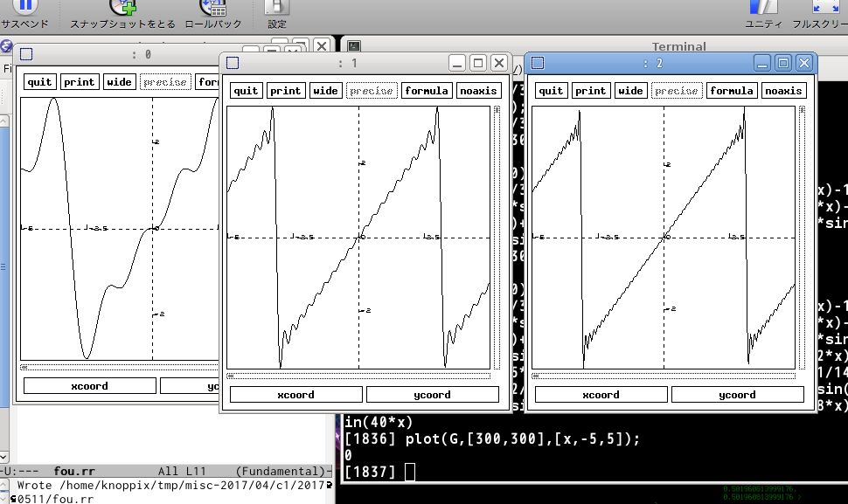Click the Unity (ユニティ) icon

763,6
